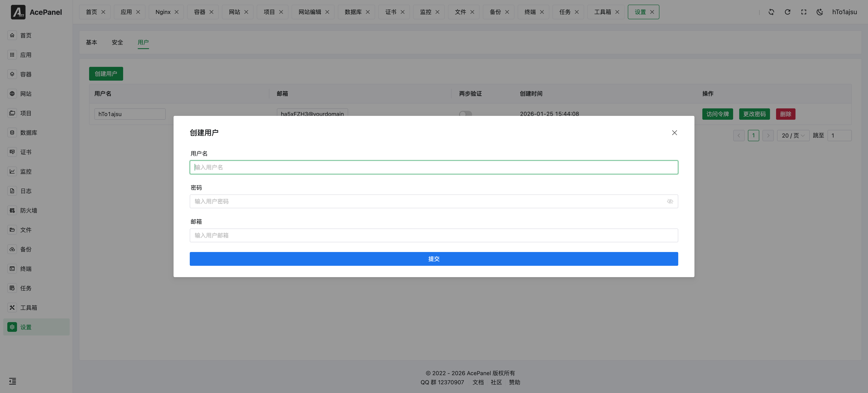Viewport: 868px width, 393px height.
Task: Enter fullscreen via top-right expand icon
Action: (x=804, y=12)
